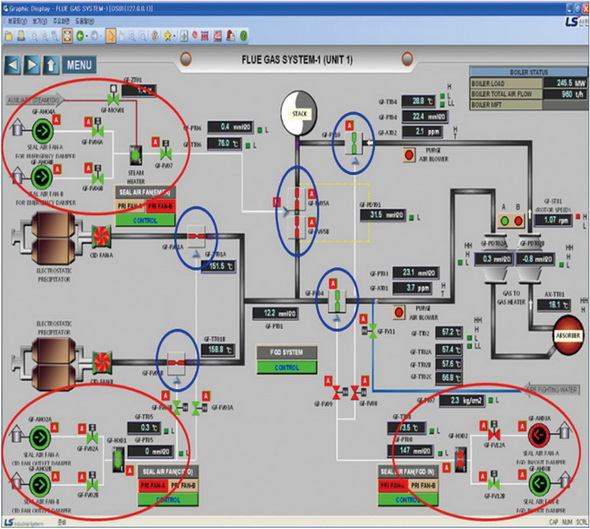Viewport: 590px width, 529px height.
Task: Select PRI FAN-B under SEAL AIR FAN(CID O)
Action: tap(183, 485)
